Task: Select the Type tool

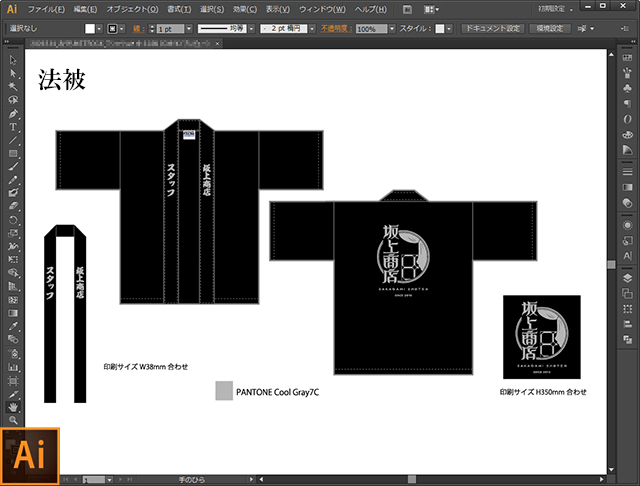Action: click(x=13, y=127)
